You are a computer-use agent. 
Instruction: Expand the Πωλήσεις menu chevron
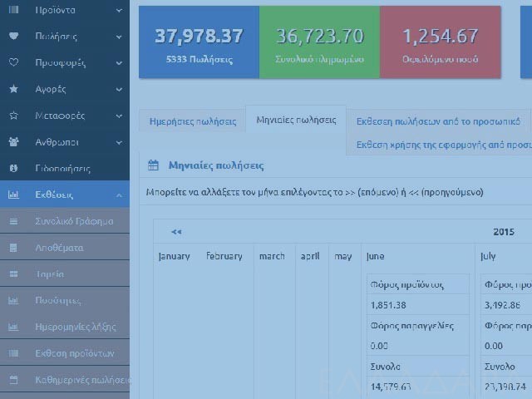pos(119,37)
